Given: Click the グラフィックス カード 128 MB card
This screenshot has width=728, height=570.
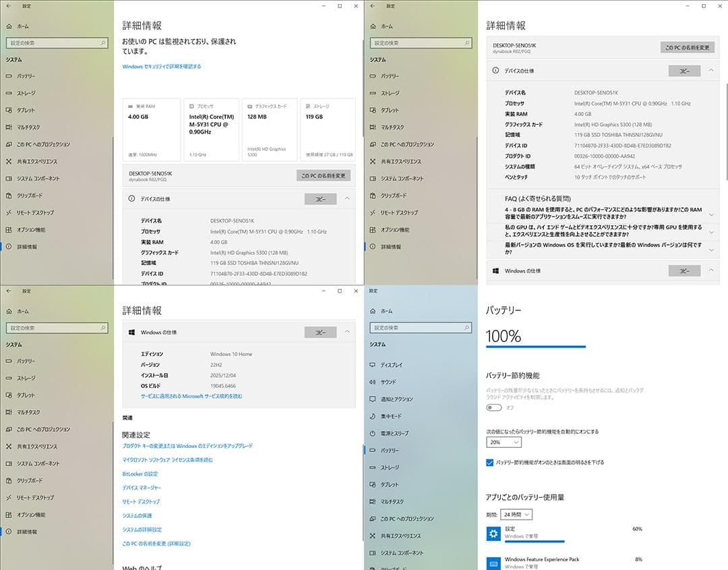Looking at the screenshot, I should (269, 130).
